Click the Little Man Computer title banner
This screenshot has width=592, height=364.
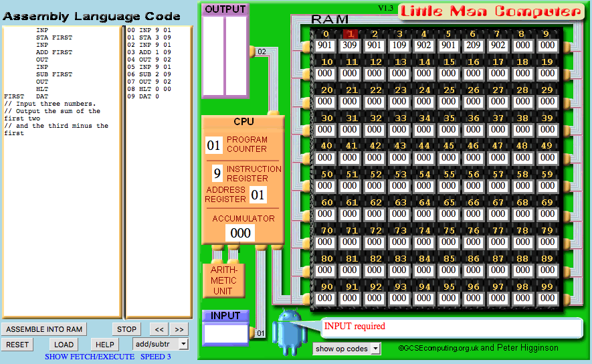pos(491,11)
